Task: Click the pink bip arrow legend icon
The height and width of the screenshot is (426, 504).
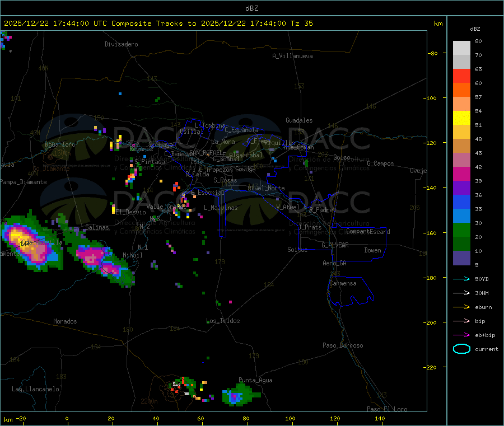Action: 461,321
